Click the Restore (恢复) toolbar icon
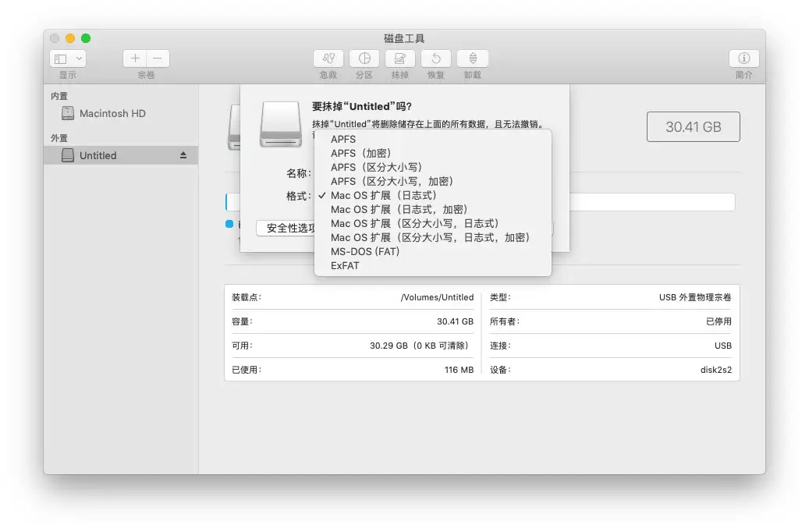This screenshot has height=532, width=809. pos(436,59)
